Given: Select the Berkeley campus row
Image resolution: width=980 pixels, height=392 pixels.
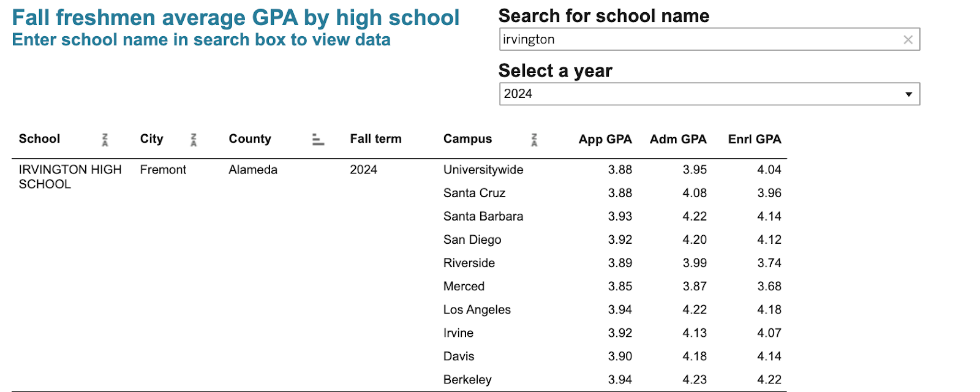Looking at the screenshot, I should pyautogui.click(x=467, y=380).
